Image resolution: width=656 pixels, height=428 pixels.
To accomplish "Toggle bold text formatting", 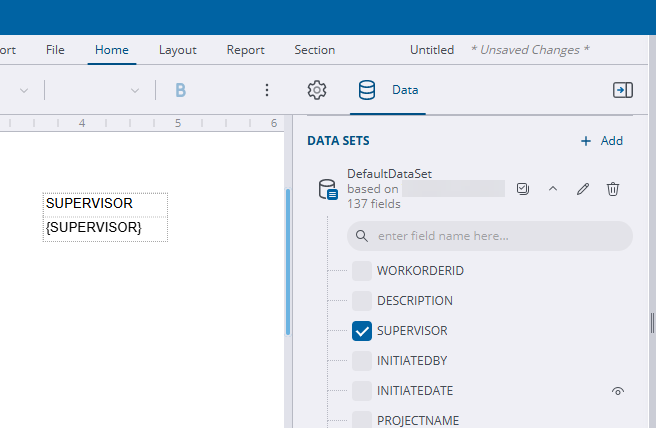I will [181, 90].
